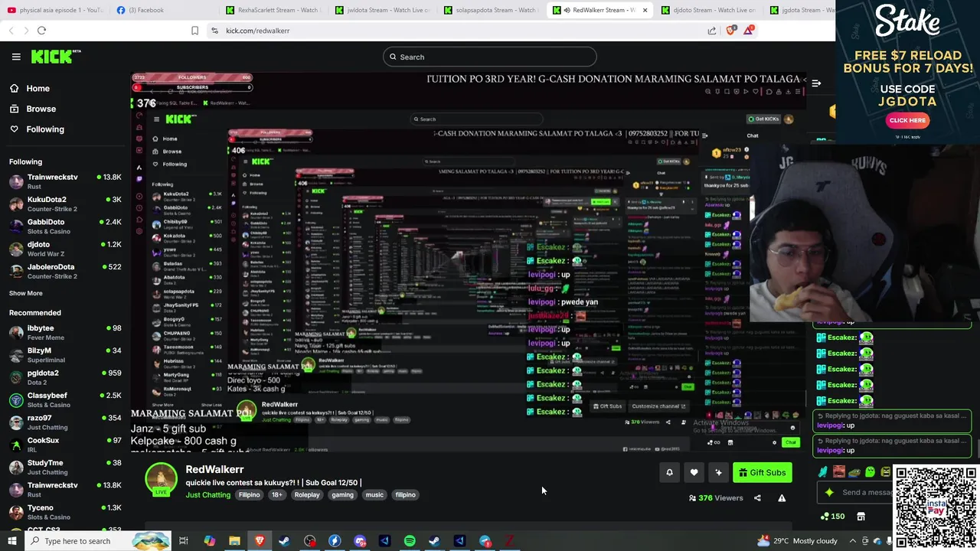
Task: Expand Show More followed channels
Action: (26, 293)
